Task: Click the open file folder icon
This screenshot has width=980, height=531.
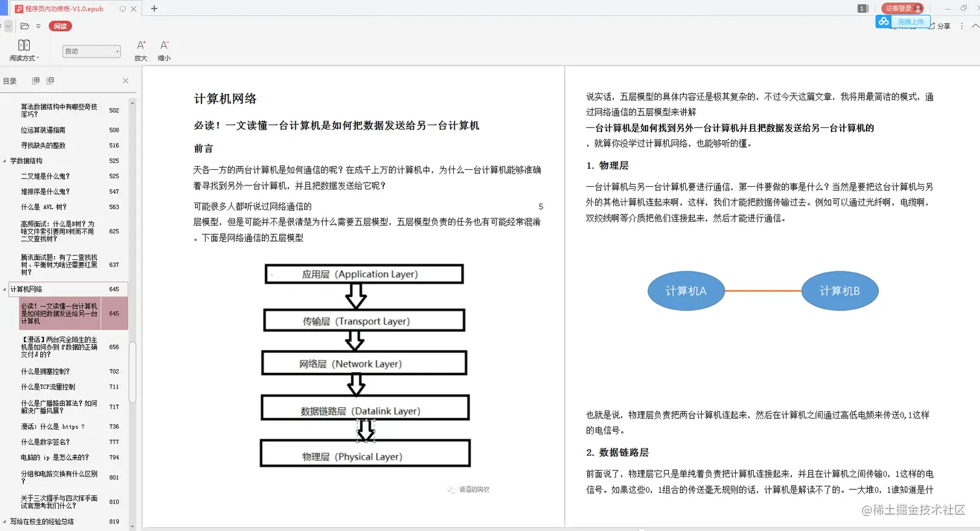Action: 25,27
